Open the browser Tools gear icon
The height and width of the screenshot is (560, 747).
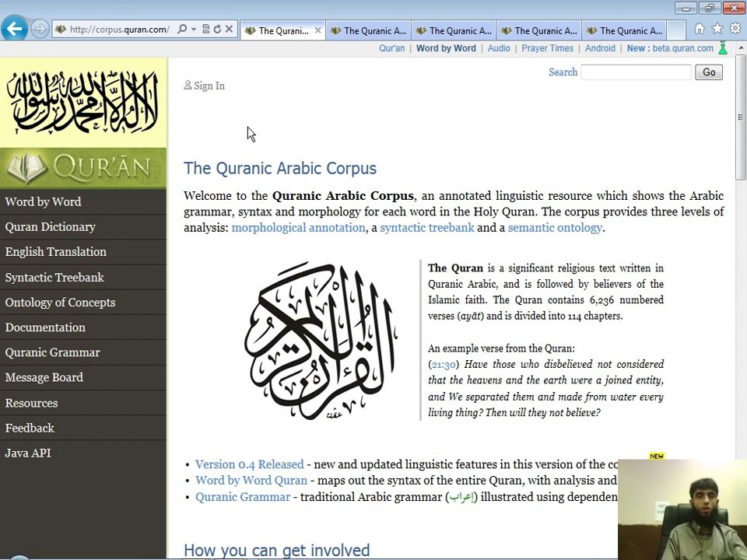click(735, 29)
